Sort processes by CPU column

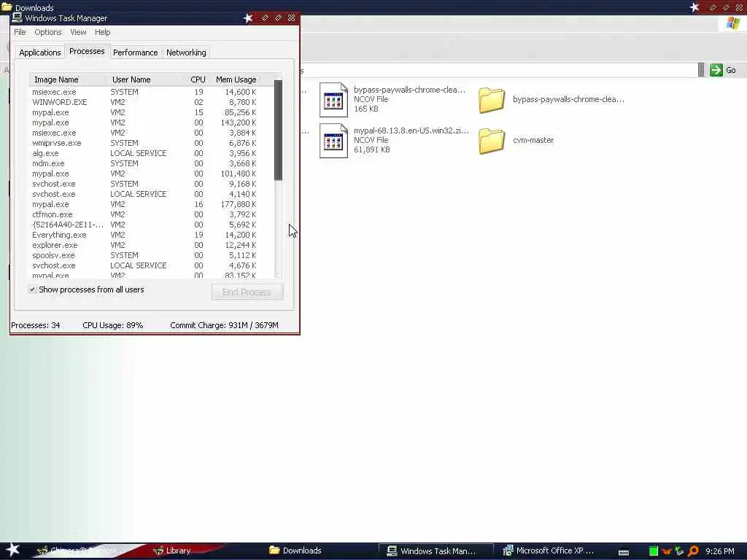coord(198,79)
